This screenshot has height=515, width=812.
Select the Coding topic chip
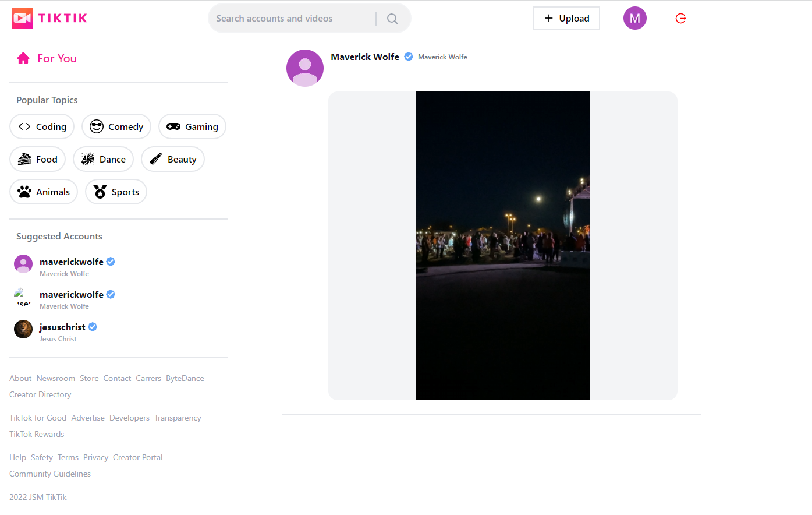42,126
